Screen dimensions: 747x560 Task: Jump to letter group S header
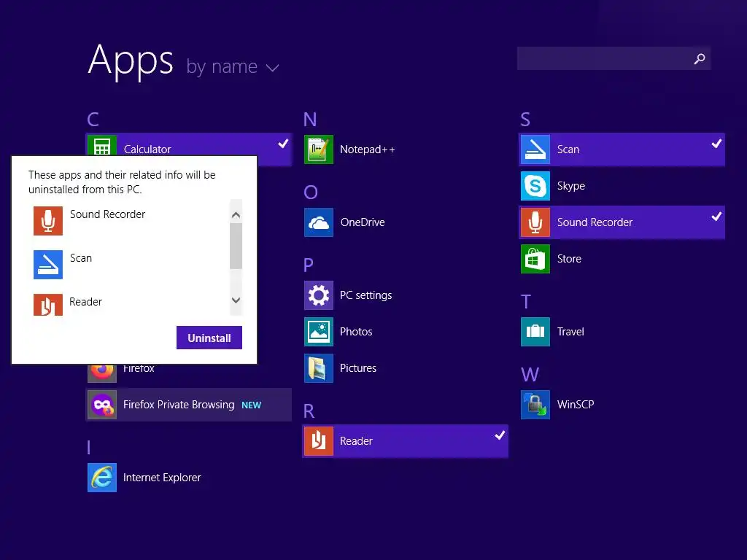tap(525, 119)
